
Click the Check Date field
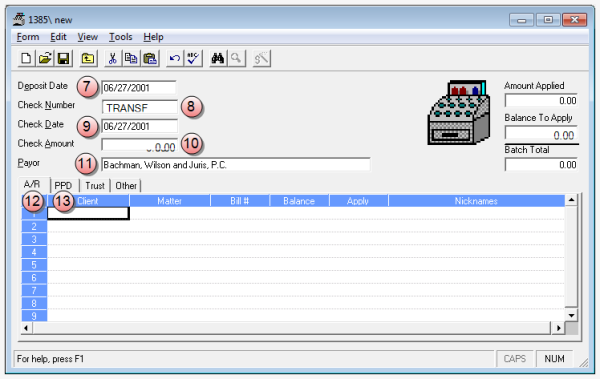point(140,126)
